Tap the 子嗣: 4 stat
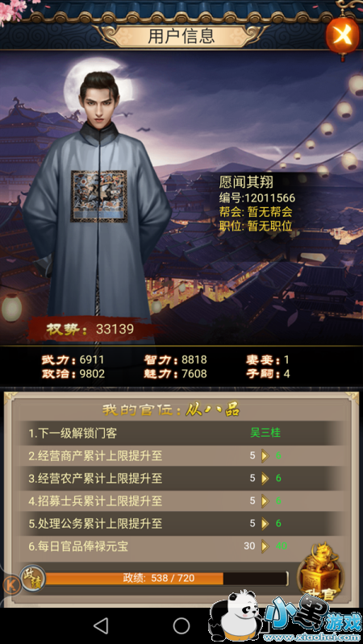 pyautogui.click(x=268, y=374)
